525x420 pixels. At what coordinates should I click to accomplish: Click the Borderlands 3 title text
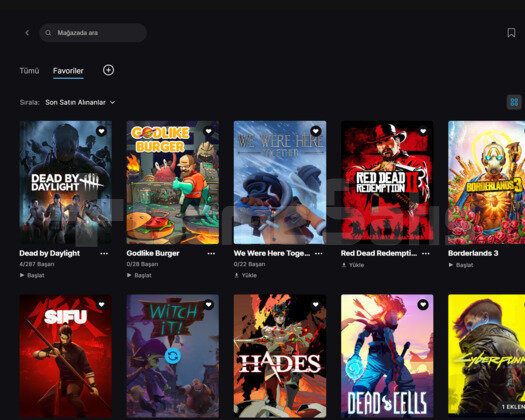click(x=473, y=253)
